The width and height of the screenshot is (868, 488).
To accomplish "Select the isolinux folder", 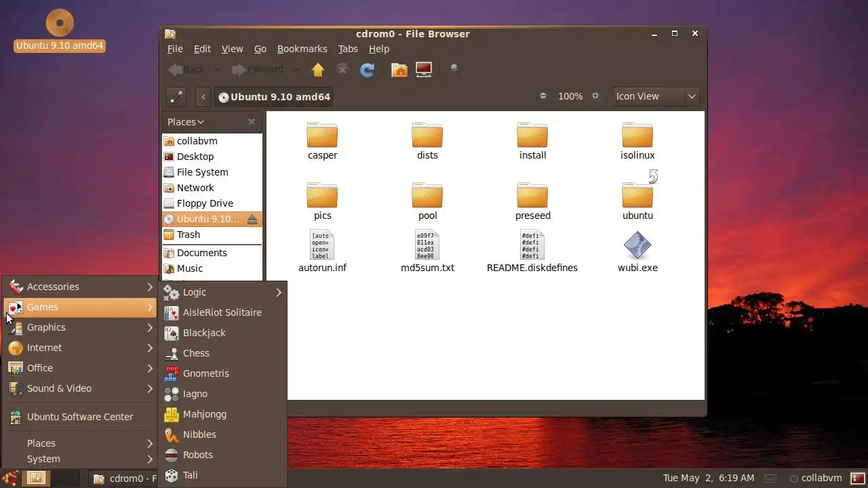I will pyautogui.click(x=637, y=141).
